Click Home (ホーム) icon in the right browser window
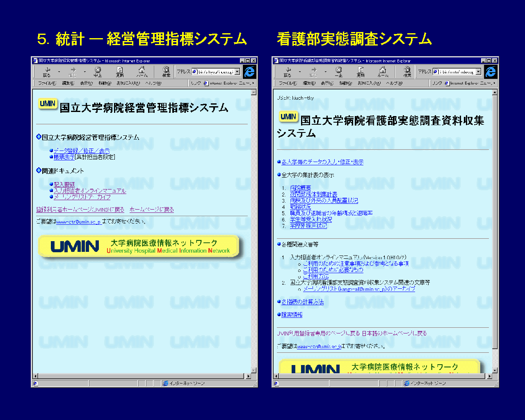Screen dimensions: 525x420 coord(383,72)
